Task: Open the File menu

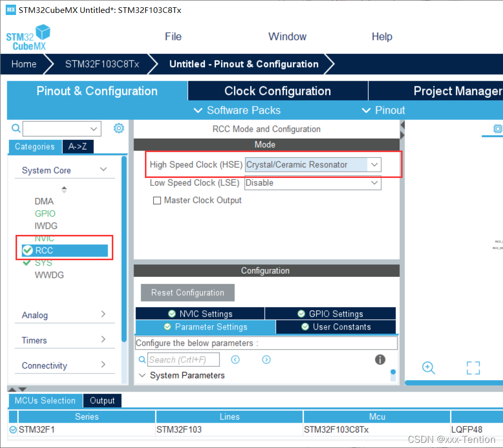Action: pyautogui.click(x=173, y=37)
